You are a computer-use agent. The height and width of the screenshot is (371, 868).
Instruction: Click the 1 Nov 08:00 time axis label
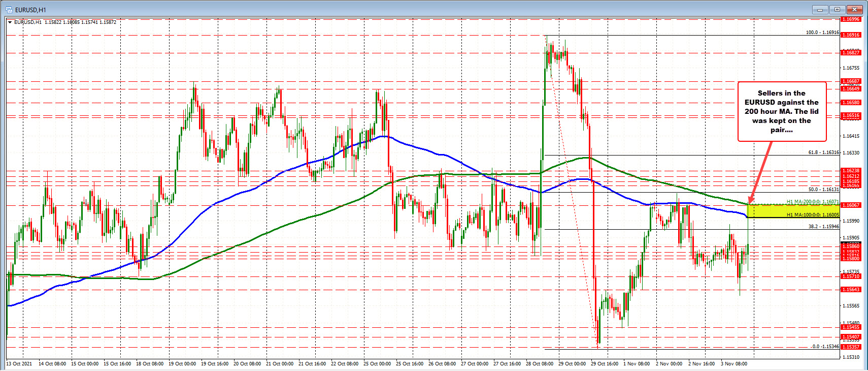click(x=637, y=364)
